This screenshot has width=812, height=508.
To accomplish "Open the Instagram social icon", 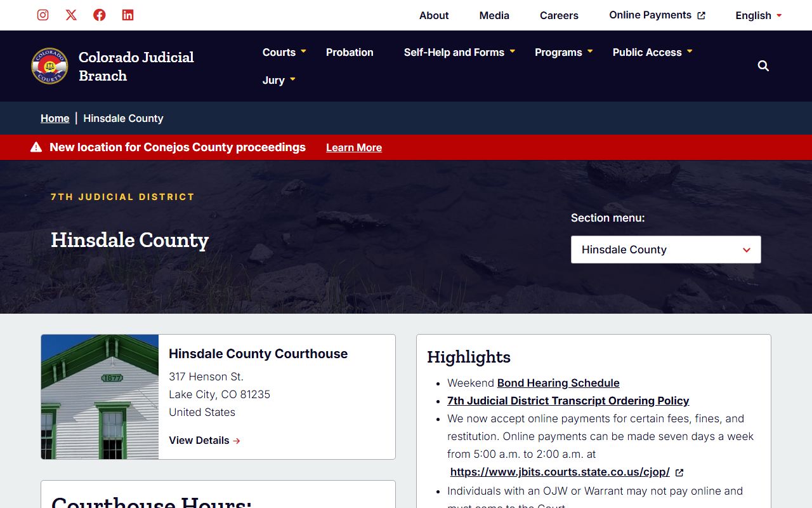I will (43, 15).
